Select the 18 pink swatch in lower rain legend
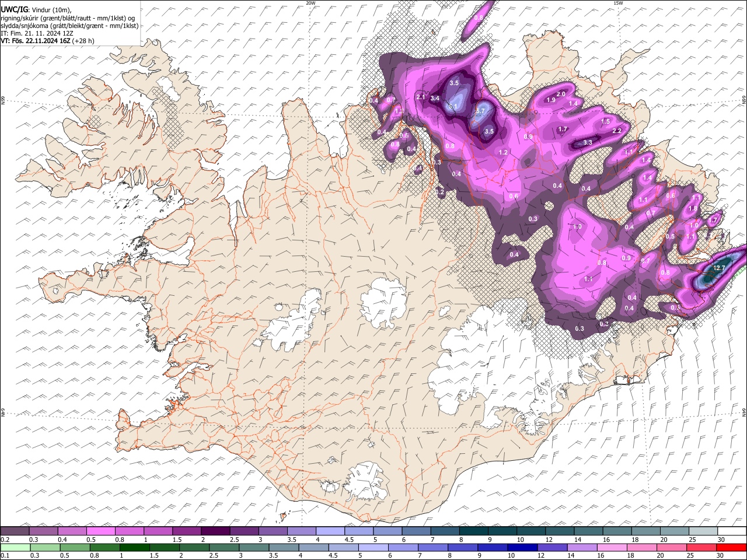Screen dimensions: 747x560 point(643,547)
